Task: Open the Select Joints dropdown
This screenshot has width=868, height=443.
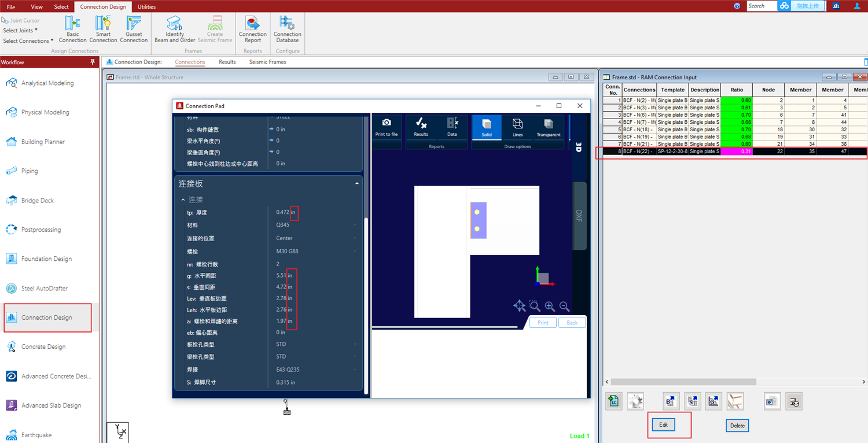Action: [x=20, y=31]
